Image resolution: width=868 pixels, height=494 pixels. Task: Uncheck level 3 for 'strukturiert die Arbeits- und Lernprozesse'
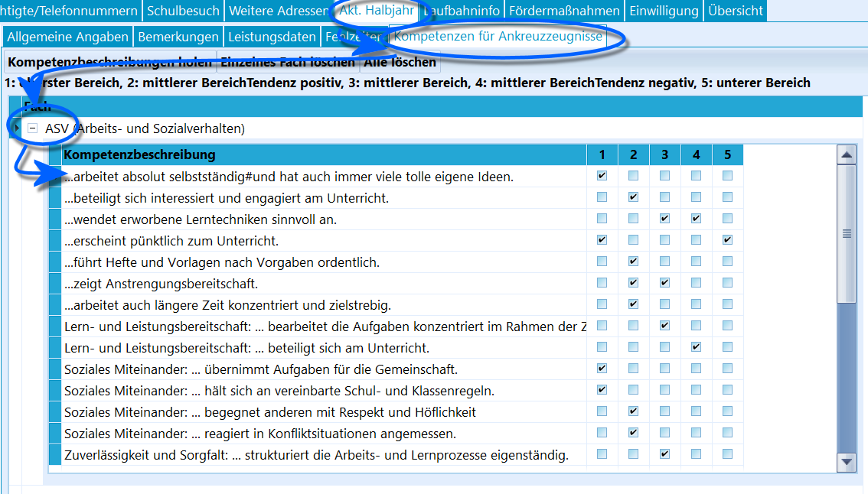tap(665, 454)
